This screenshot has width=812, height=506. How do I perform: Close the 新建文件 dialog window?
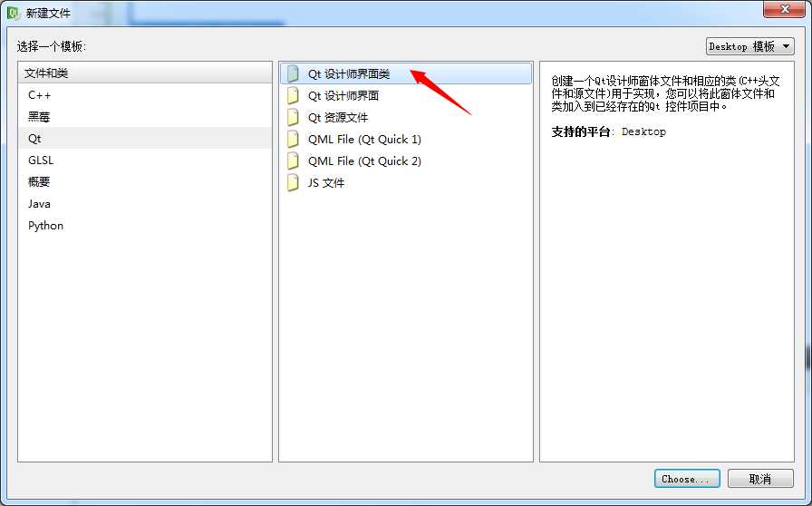[x=785, y=9]
